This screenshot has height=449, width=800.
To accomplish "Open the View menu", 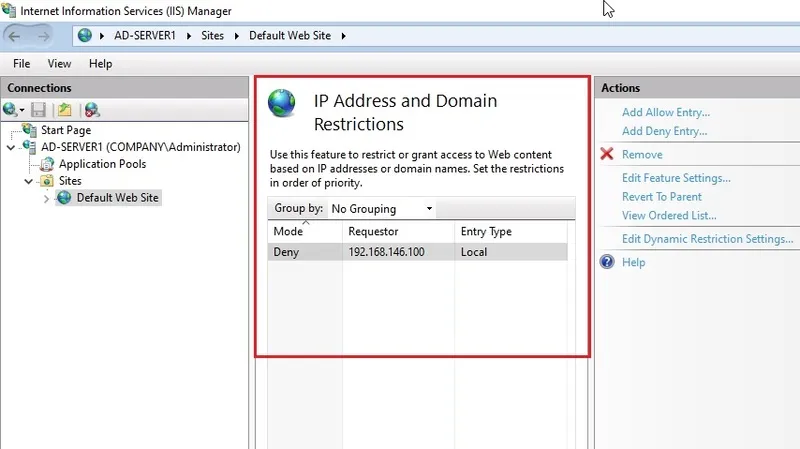I will click(59, 64).
